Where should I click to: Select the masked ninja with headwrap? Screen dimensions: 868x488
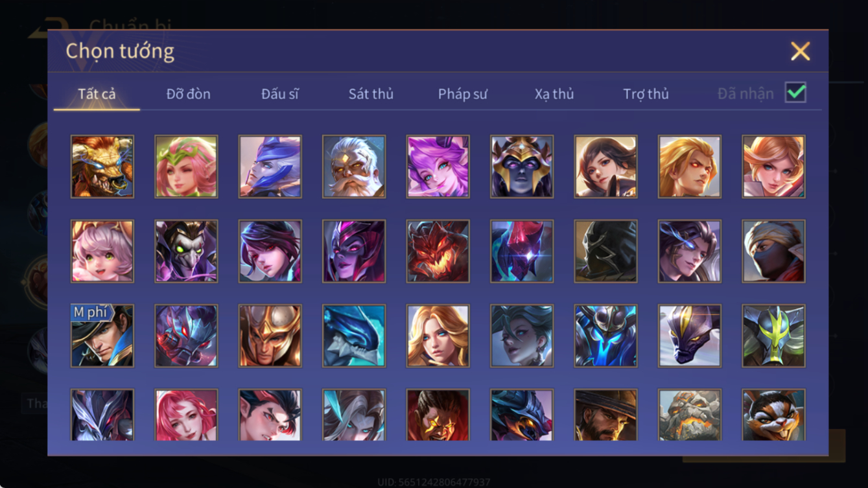(773, 251)
